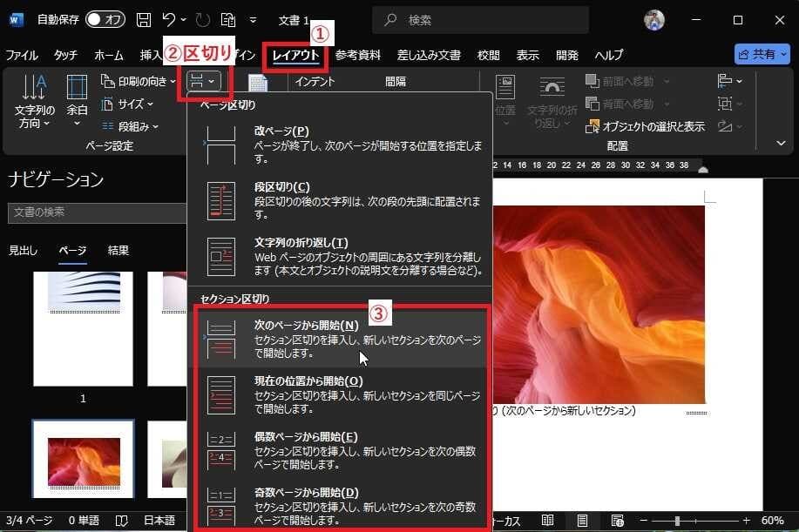Collapse the ribbon with the chevron arrow

780,143
